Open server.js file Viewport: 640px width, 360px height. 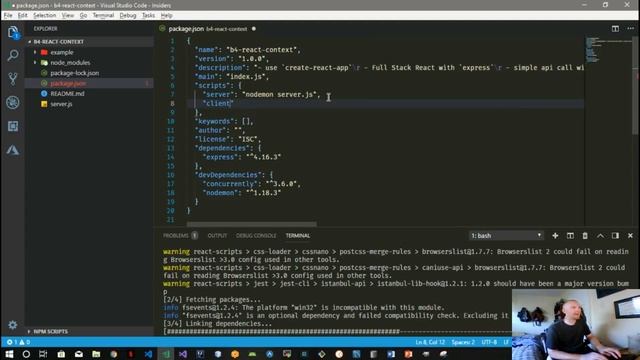[89, 104]
